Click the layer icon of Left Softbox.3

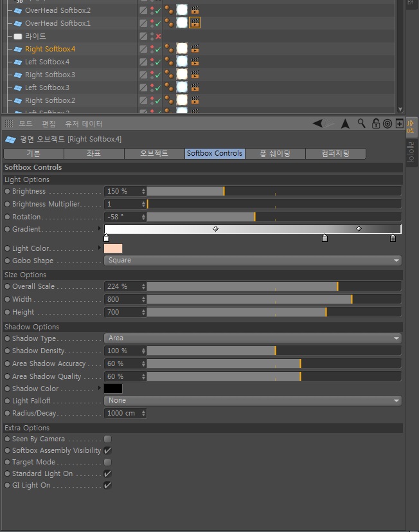(x=143, y=87)
